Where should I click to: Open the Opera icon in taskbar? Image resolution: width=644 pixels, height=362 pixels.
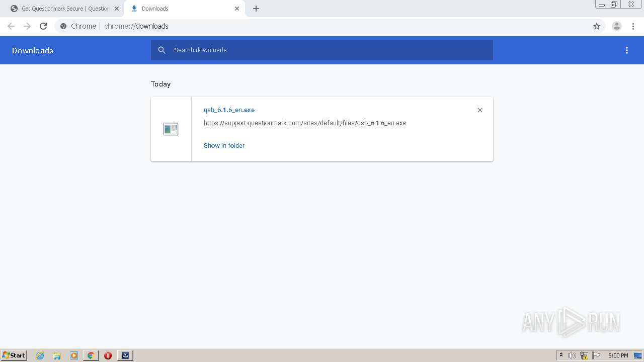coord(108,355)
